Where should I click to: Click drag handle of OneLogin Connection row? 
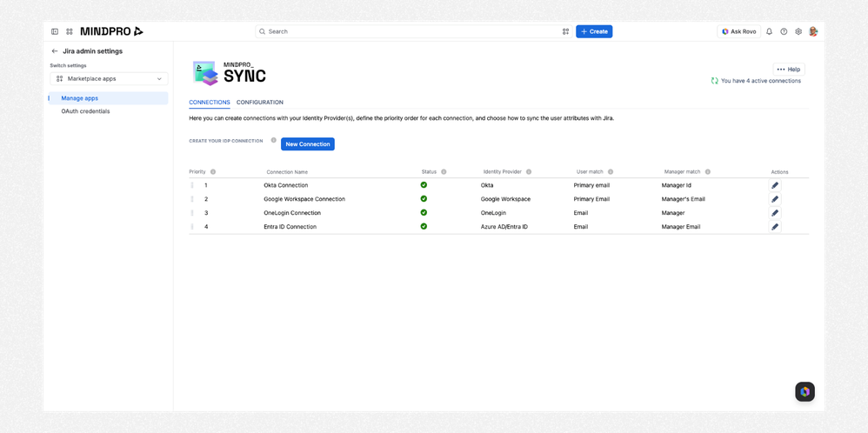(x=192, y=213)
